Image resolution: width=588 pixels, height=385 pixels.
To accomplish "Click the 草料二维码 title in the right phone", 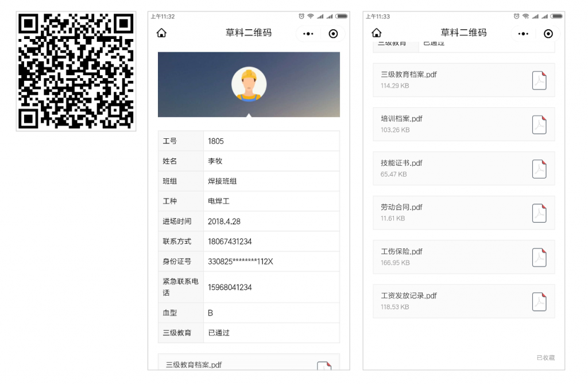I will point(463,33).
